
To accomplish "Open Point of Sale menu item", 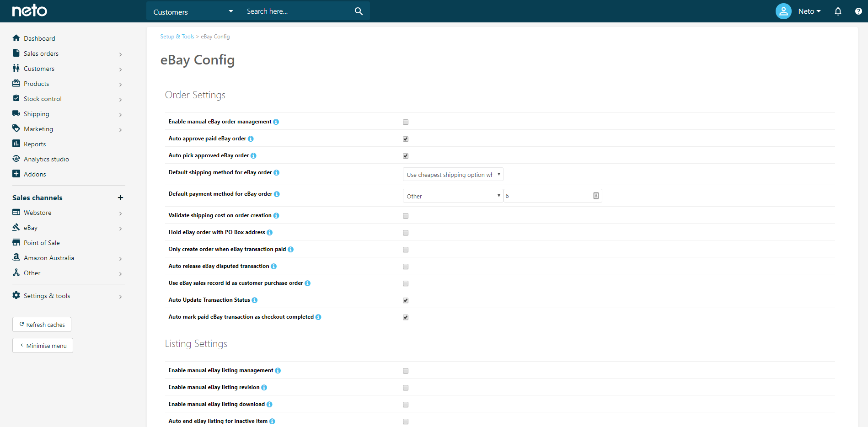I will (x=42, y=243).
